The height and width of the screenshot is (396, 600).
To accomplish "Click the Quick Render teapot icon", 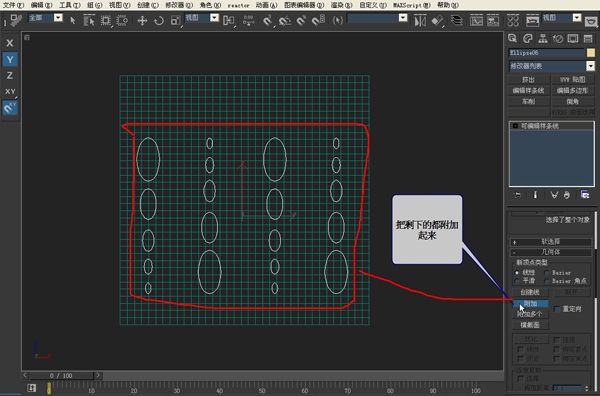I will (592, 20).
